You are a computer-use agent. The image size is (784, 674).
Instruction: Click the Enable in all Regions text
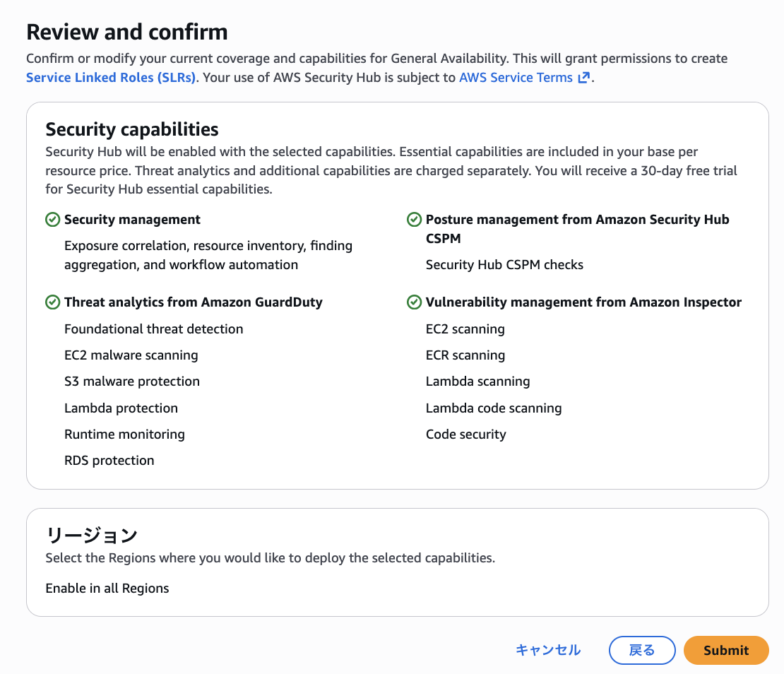coord(107,588)
